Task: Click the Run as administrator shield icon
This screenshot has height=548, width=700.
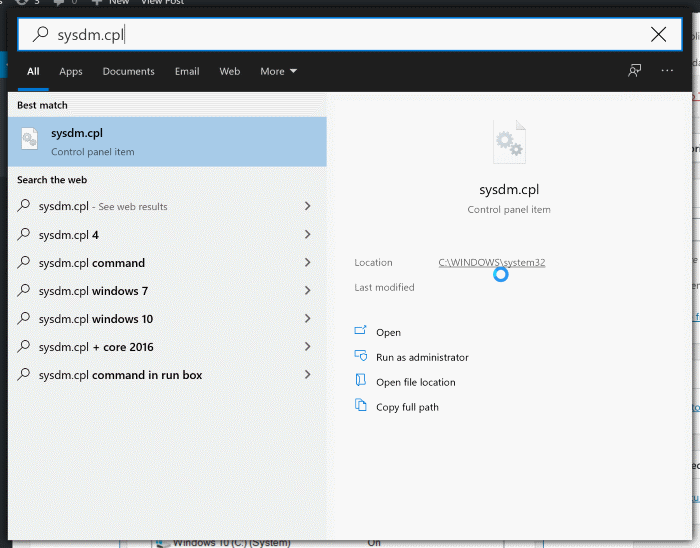Action: 361,355
